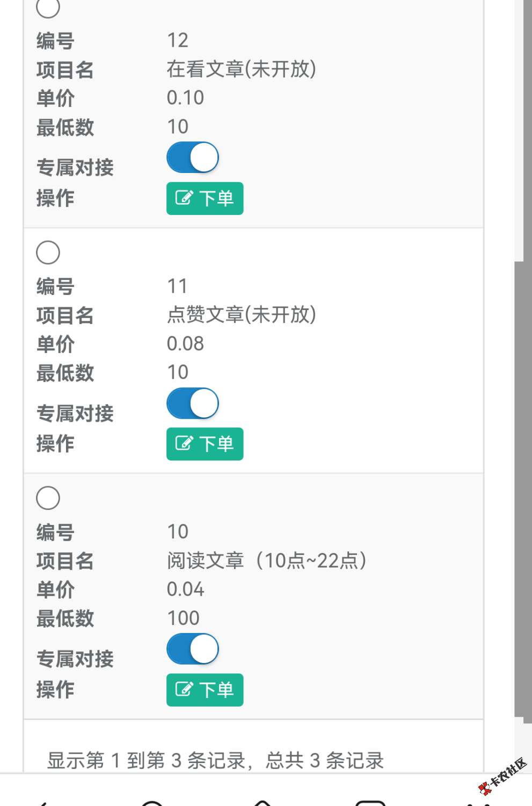Click the 卡农社区 watermark logo
Screen dimensions: 532x806
click(x=502, y=776)
